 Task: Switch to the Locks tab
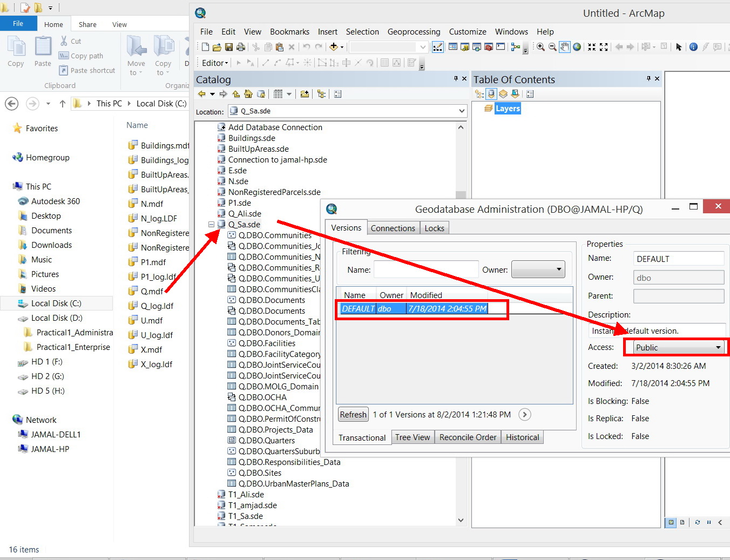pos(434,228)
